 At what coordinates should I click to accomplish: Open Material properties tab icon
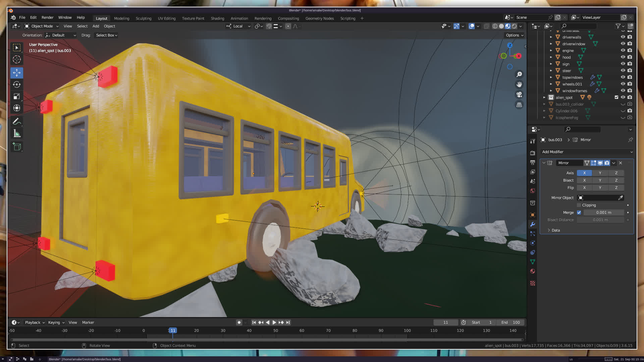coord(533,271)
